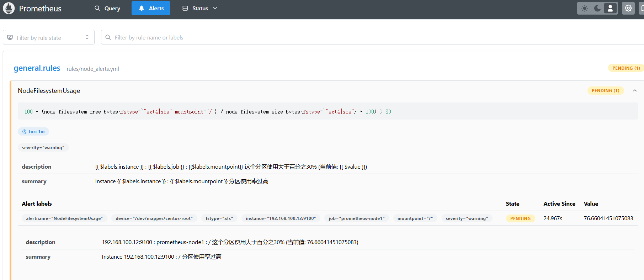644x280 pixels.
Task: Switch to light theme with sun icon
Action: point(585,8)
